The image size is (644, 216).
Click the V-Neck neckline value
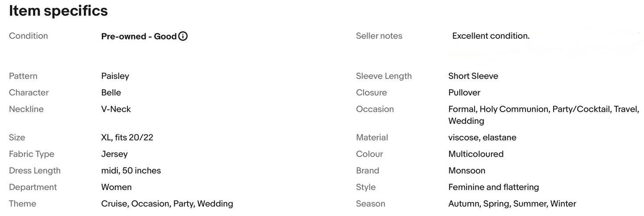pyautogui.click(x=116, y=109)
